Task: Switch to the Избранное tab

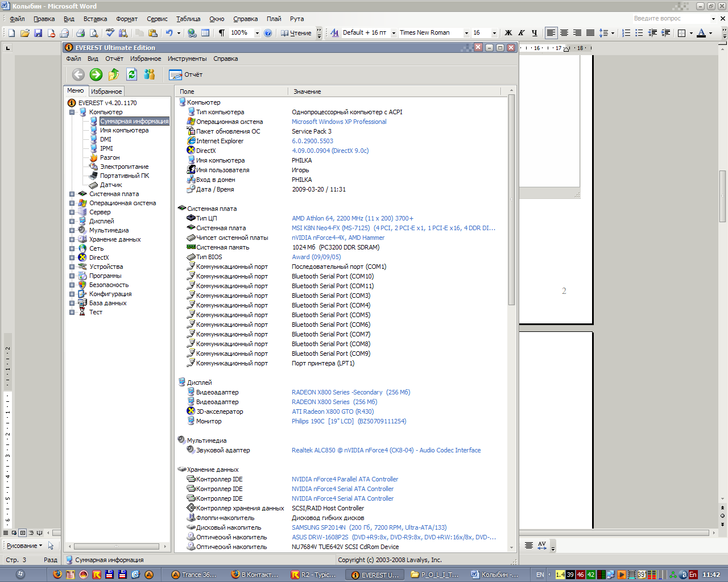Action: (x=106, y=91)
